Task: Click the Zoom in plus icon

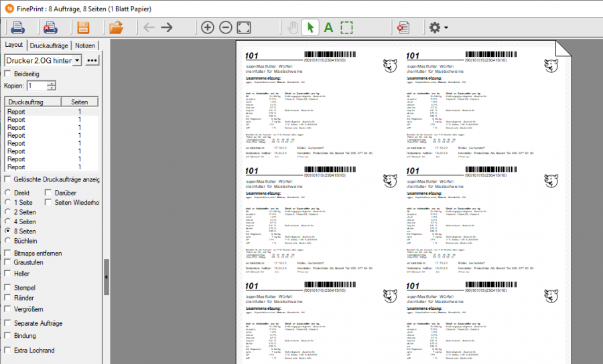Action: pyautogui.click(x=208, y=27)
